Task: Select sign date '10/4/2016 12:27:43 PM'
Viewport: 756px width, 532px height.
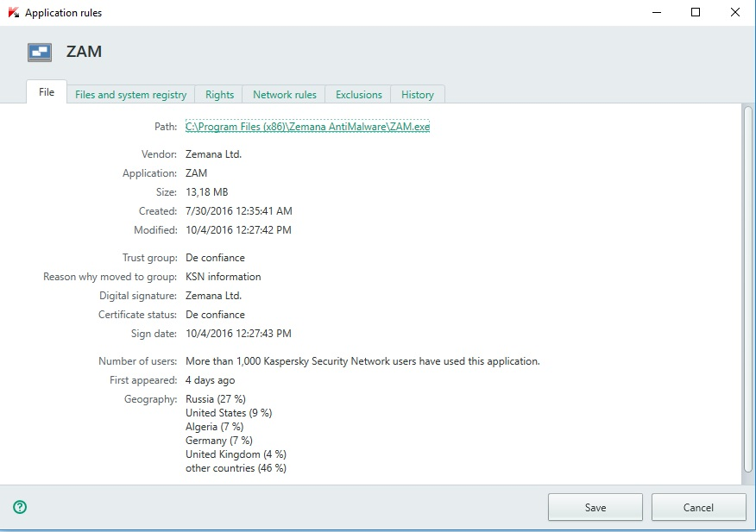Action: 239,334
